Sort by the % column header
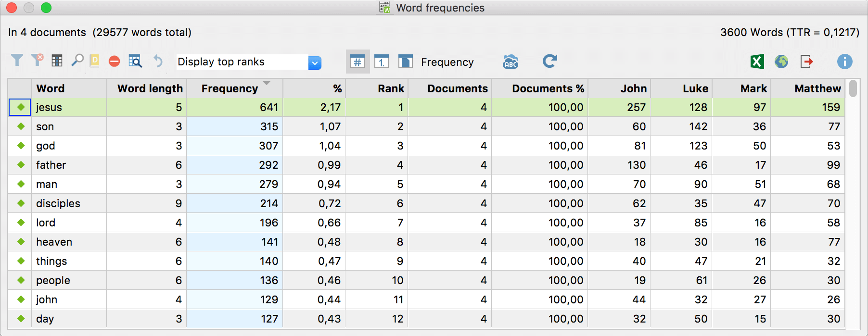The image size is (868, 336). coord(314,88)
